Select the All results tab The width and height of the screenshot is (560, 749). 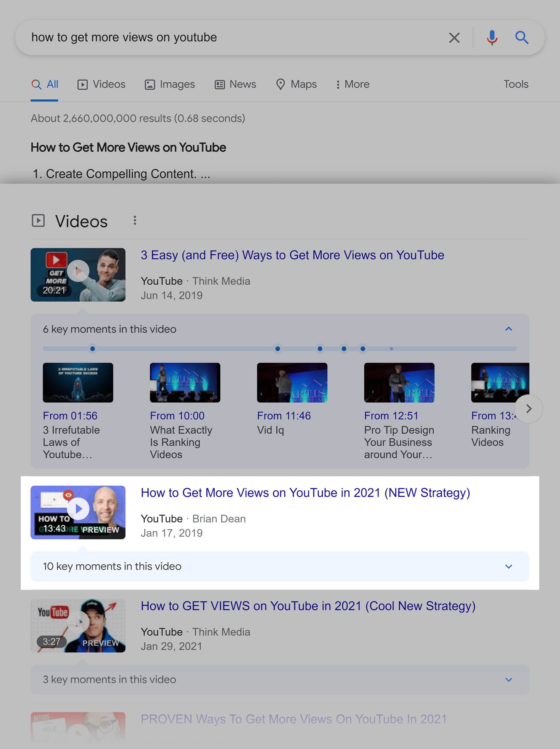tap(45, 83)
